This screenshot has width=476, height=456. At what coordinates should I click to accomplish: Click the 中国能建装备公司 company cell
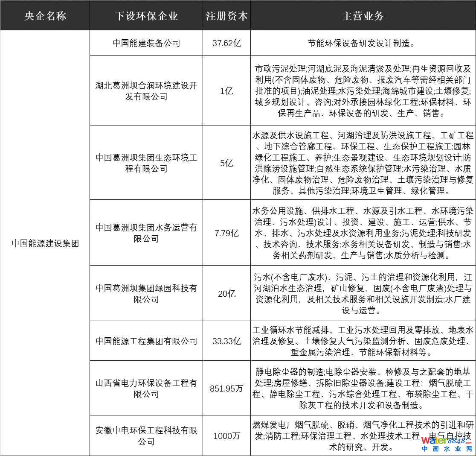coord(146,43)
